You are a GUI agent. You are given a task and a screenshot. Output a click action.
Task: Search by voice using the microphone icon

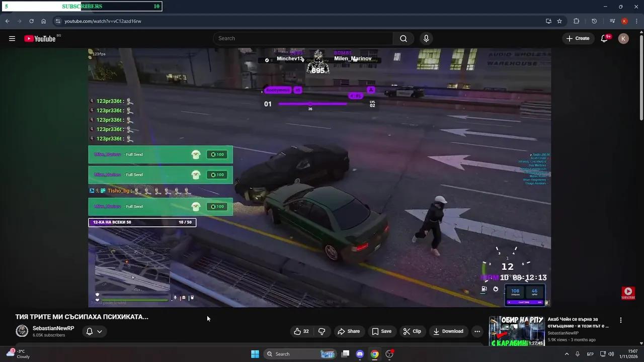[426, 38]
